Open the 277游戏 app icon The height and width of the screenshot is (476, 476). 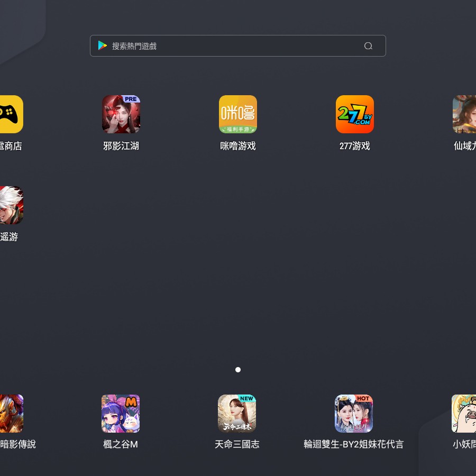click(355, 114)
